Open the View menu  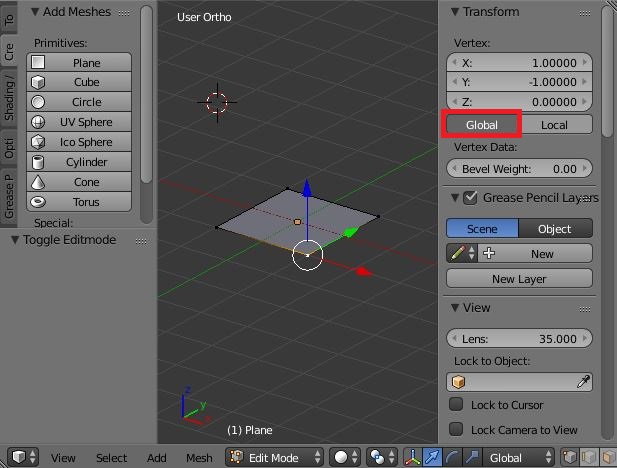tap(63, 458)
